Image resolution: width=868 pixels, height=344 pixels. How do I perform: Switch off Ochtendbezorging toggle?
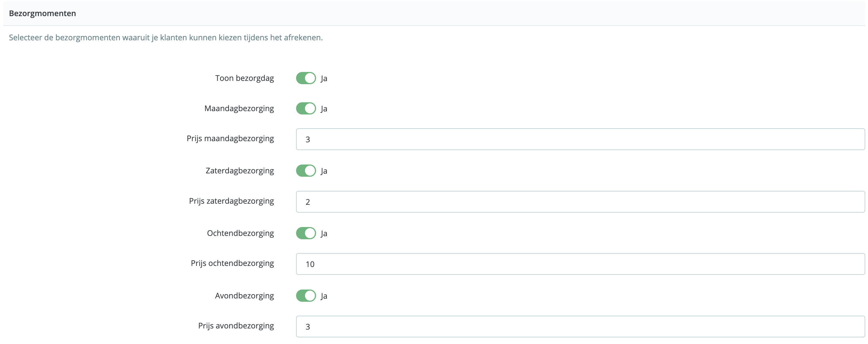pyautogui.click(x=306, y=233)
